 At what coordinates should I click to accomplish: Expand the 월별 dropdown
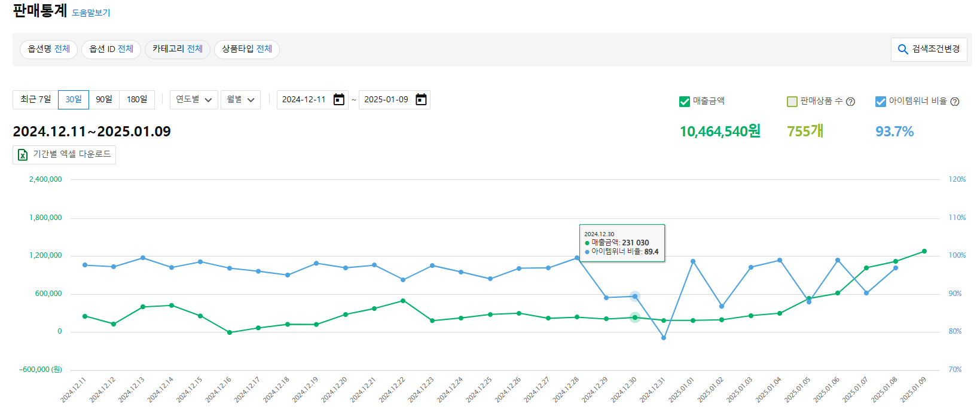[240, 100]
